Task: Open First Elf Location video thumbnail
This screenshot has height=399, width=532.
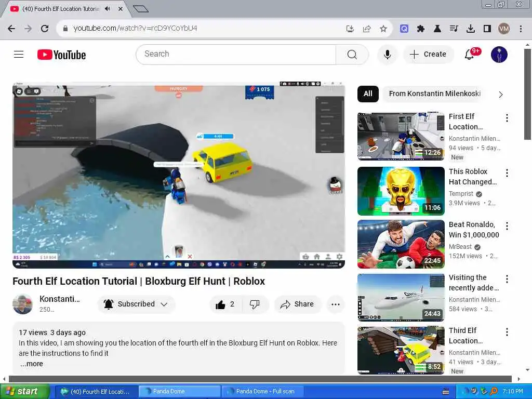Action: pos(401,137)
